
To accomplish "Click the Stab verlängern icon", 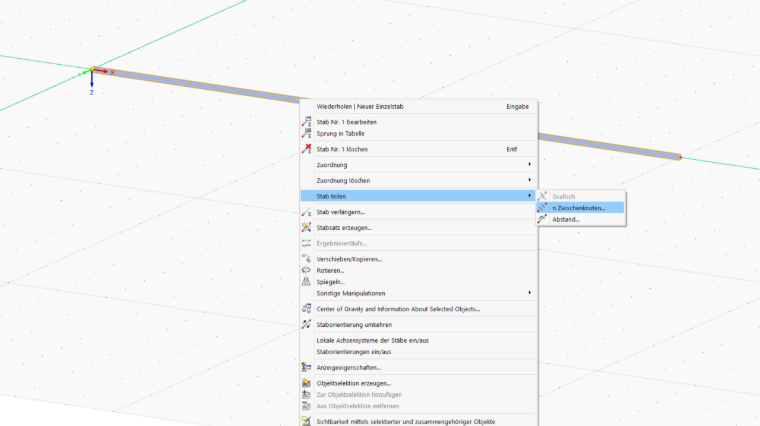I will (306, 212).
